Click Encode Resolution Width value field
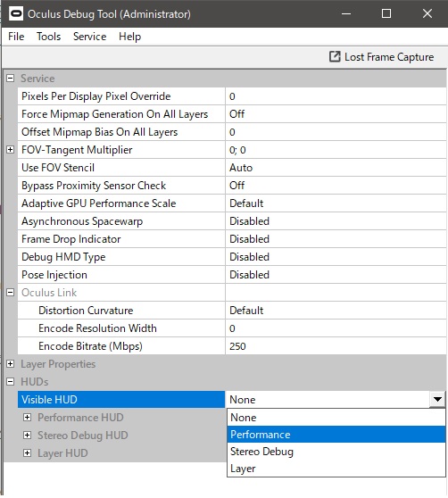448x498 pixels. pyautogui.click(x=336, y=328)
